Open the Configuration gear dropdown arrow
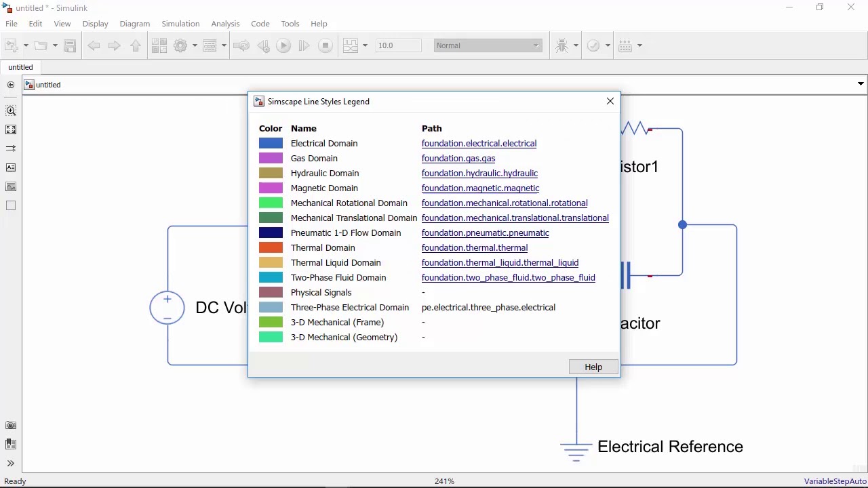Image resolution: width=868 pixels, height=488 pixels. (195, 45)
